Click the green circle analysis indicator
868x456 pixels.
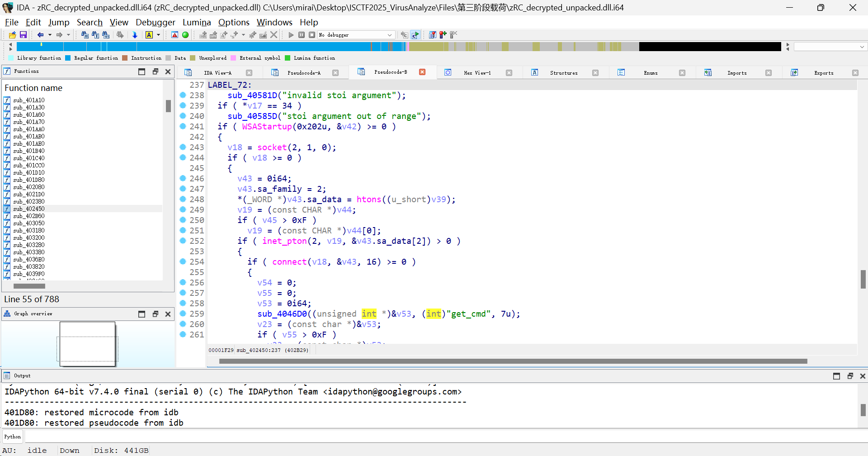(x=185, y=35)
